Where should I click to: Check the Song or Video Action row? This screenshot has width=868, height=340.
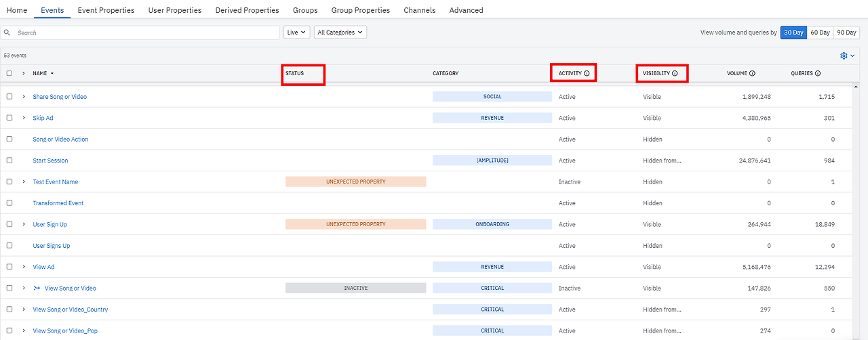(9, 140)
